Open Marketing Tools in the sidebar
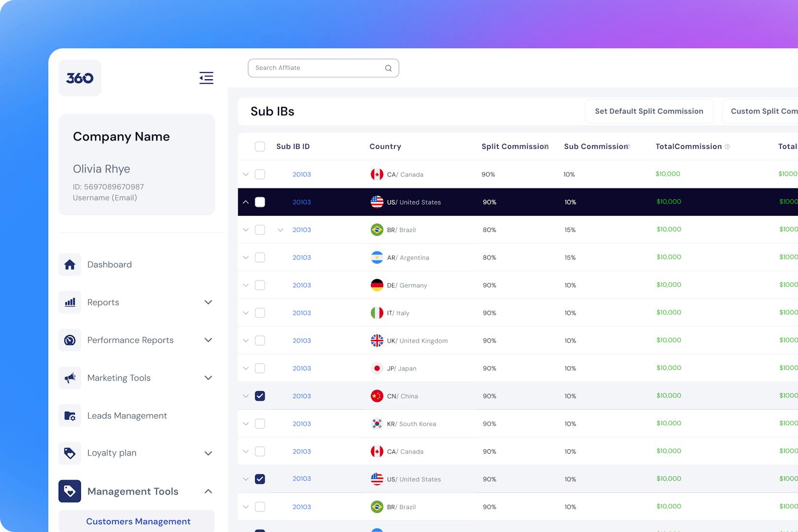 click(119, 378)
